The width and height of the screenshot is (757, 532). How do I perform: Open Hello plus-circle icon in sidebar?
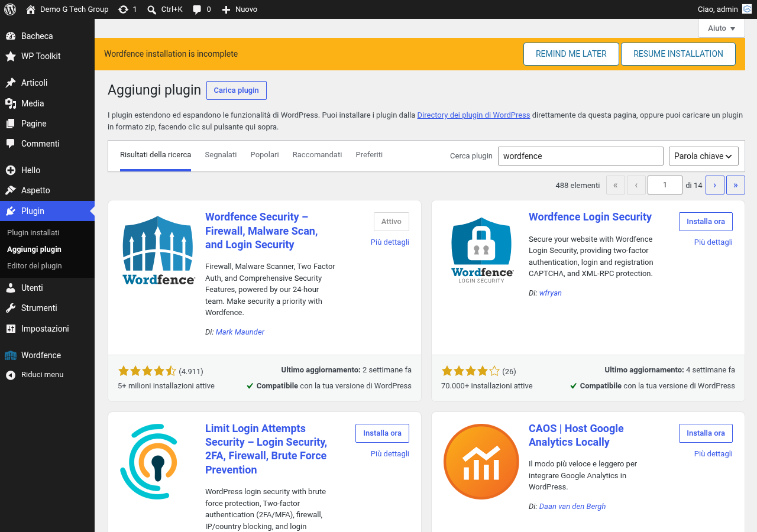click(11, 170)
